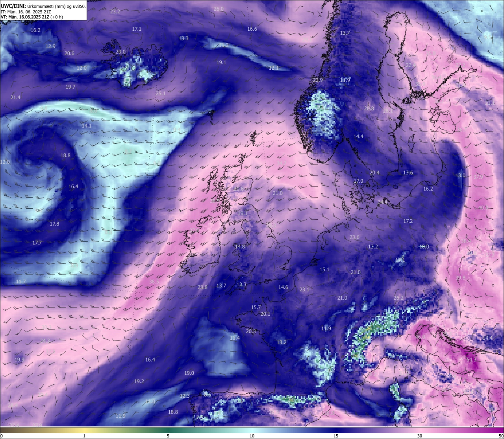Click the UWC/DINI title line in header box

click(x=43, y=6)
